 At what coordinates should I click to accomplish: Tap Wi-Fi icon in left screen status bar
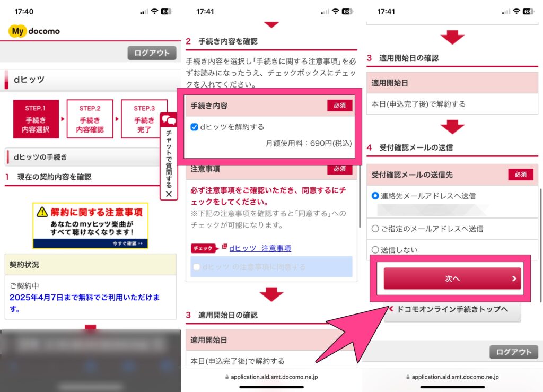(x=154, y=11)
